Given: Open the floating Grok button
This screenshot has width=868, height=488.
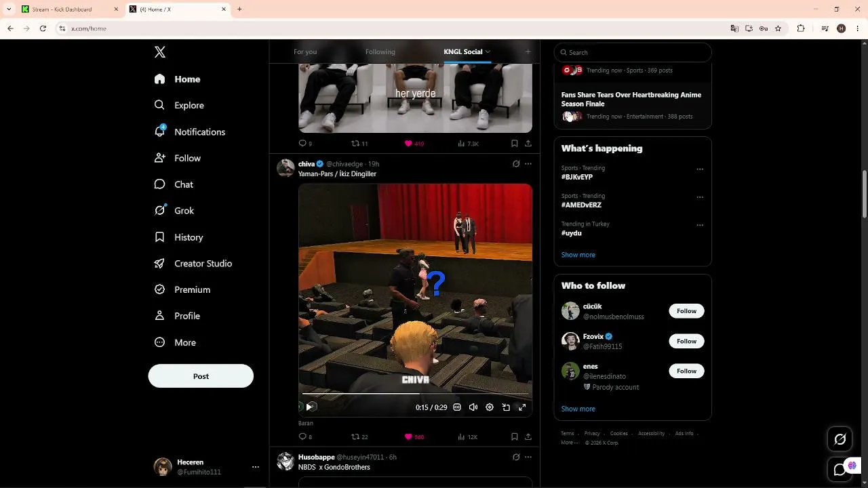Looking at the screenshot, I should [840, 439].
